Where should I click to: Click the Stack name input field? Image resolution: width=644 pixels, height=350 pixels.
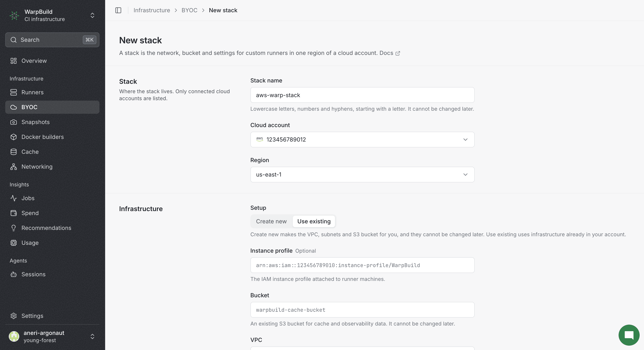point(362,95)
